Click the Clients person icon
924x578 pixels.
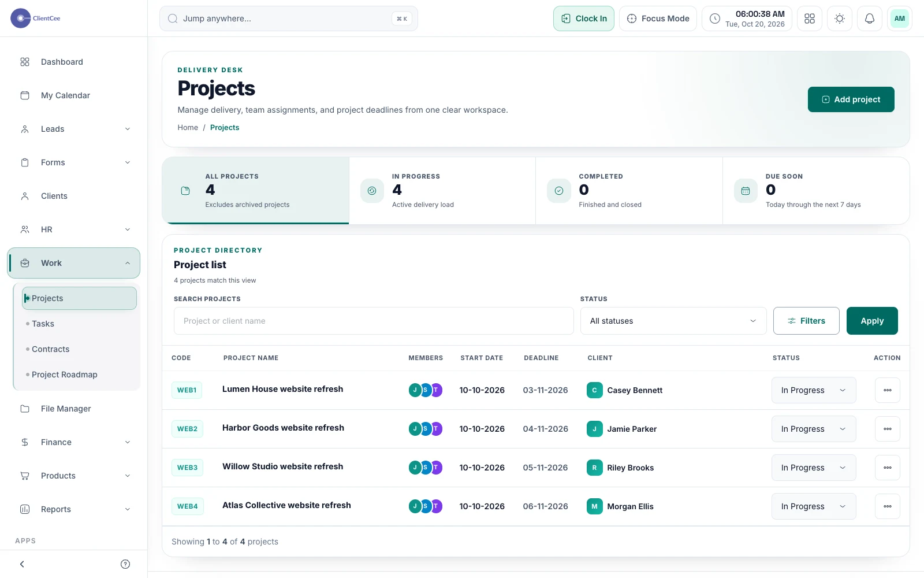[x=25, y=196]
